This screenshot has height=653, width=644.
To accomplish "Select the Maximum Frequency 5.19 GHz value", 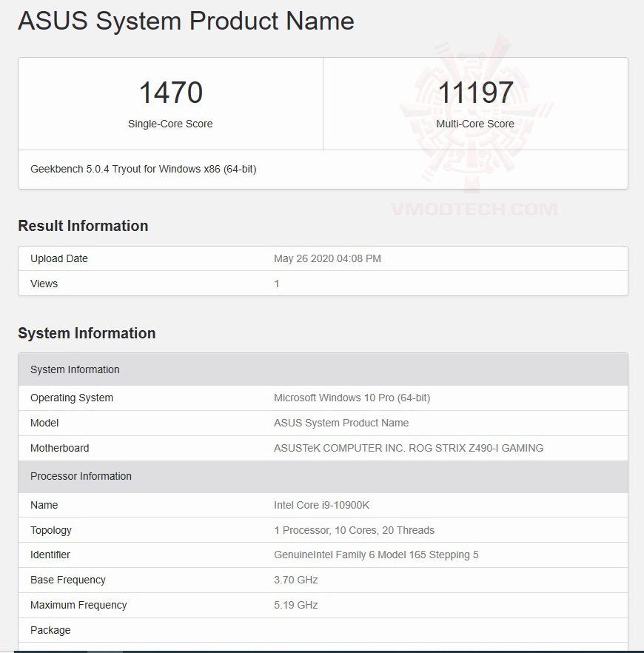I will [296, 605].
